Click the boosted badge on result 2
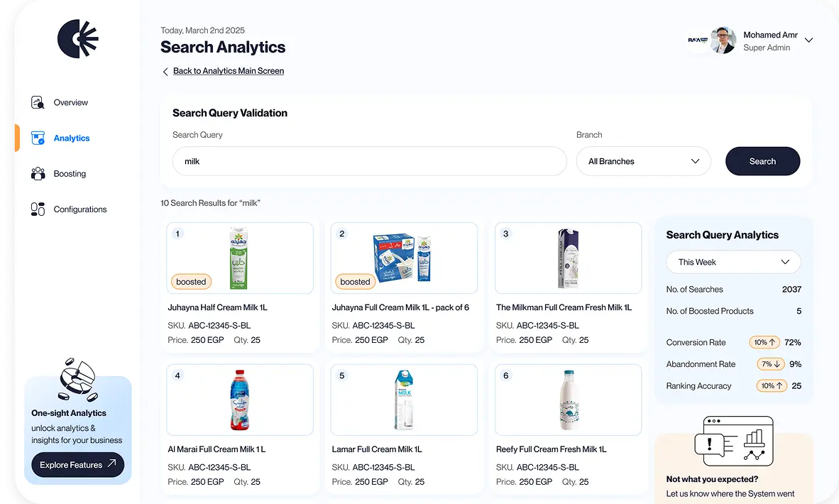839x504 pixels. (355, 282)
